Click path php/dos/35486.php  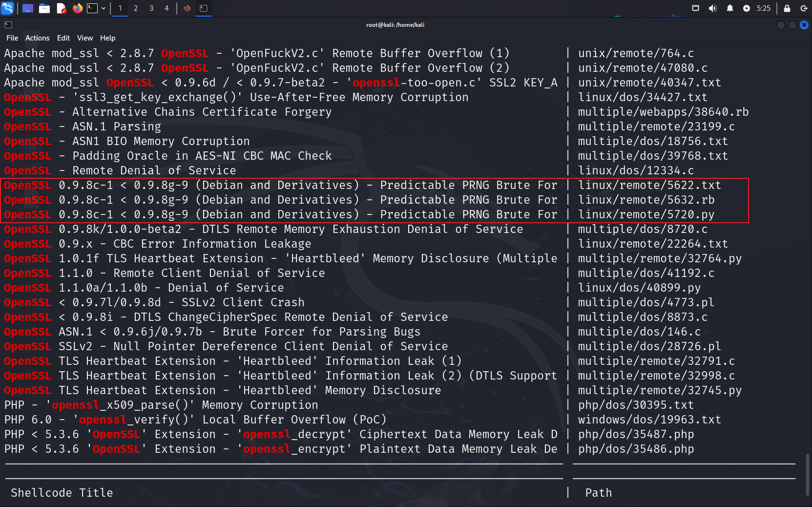[x=636, y=449]
